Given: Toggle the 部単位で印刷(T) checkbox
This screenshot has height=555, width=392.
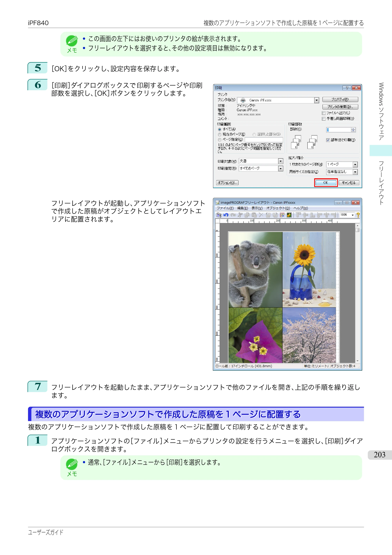Looking at the screenshot, I should click(x=328, y=140).
